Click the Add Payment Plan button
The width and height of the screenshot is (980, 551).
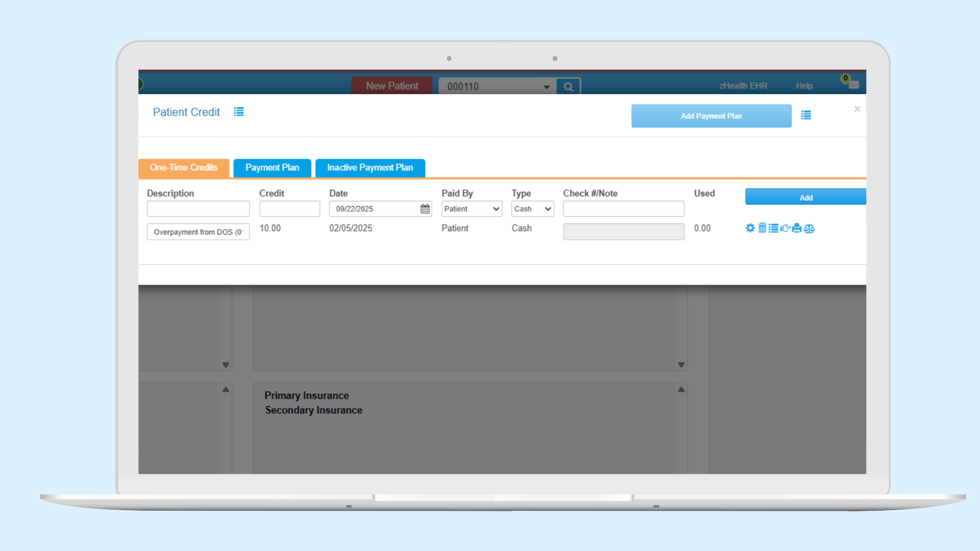pos(711,116)
